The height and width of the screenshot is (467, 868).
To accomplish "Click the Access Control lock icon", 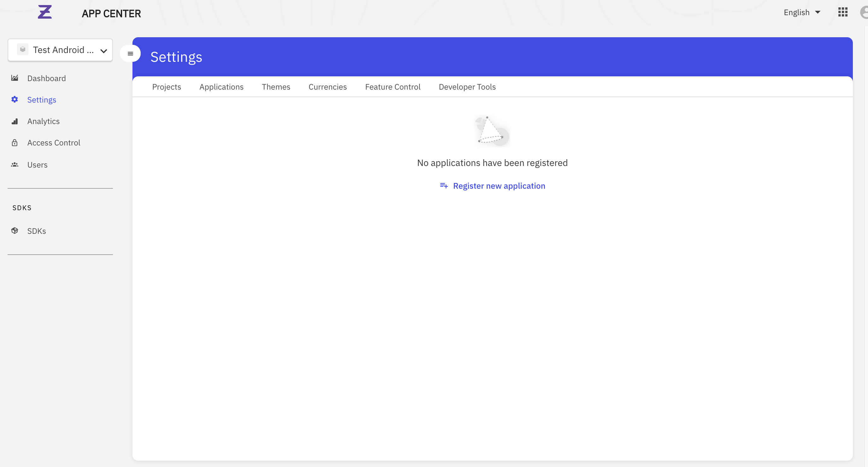I will click(x=15, y=143).
